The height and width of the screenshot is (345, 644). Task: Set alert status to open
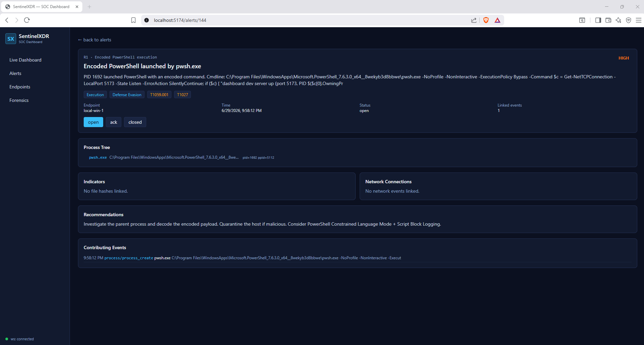point(93,122)
